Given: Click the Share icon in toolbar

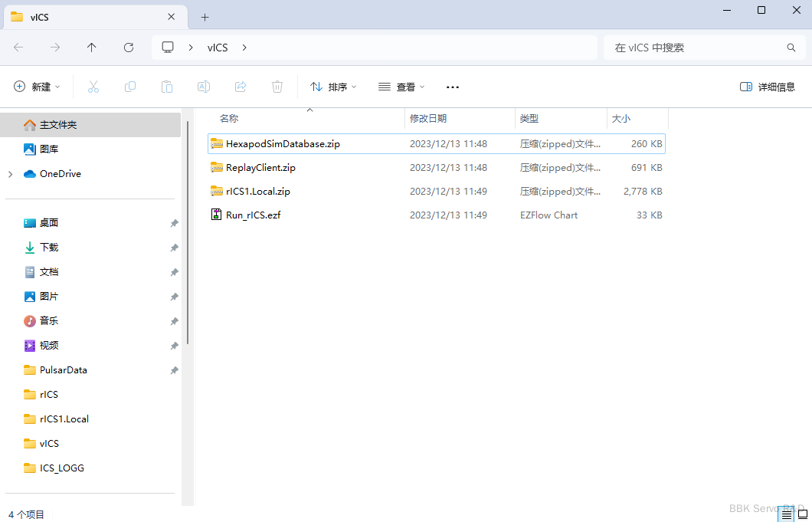Looking at the screenshot, I should pos(241,87).
